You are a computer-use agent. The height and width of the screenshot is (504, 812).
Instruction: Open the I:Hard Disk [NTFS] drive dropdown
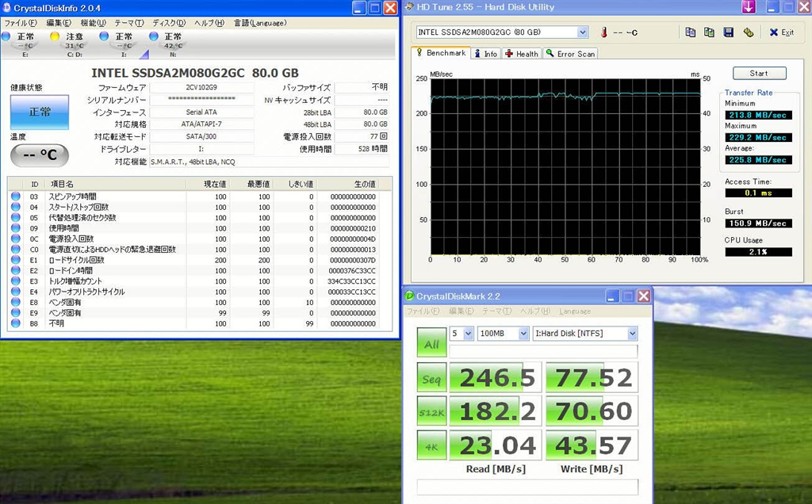coord(632,334)
